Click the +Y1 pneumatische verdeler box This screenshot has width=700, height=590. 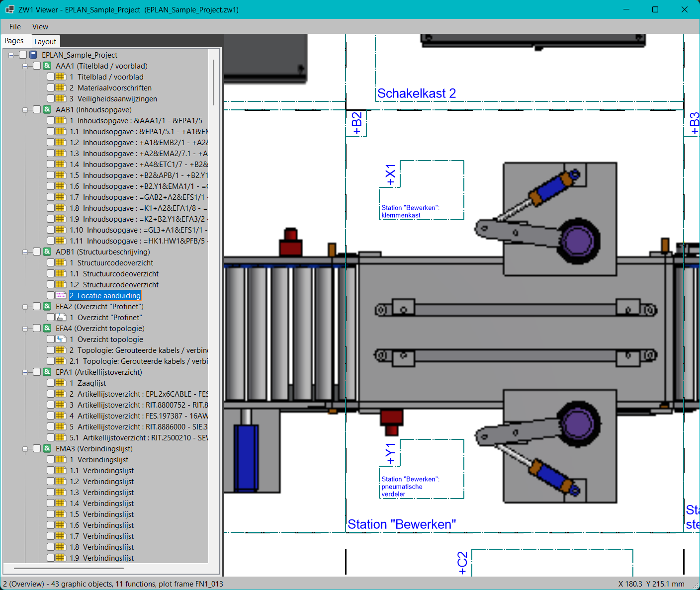click(422, 469)
